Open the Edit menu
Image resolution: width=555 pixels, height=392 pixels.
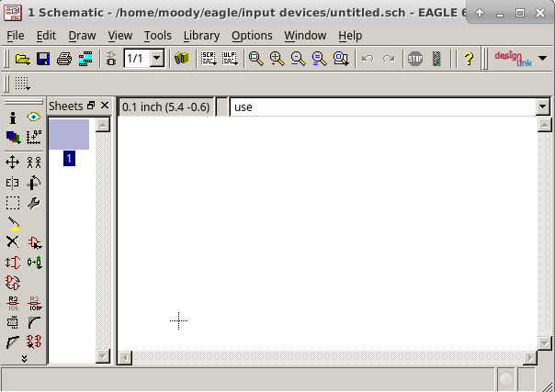point(46,36)
